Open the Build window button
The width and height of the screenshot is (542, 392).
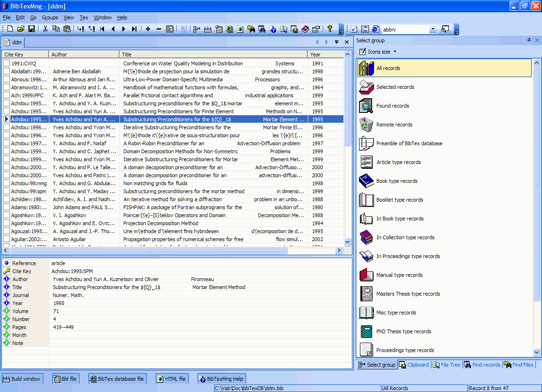click(x=22, y=379)
